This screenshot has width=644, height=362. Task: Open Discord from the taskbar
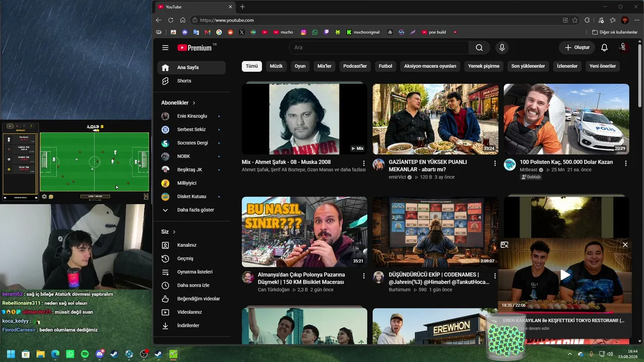point(100,354)
